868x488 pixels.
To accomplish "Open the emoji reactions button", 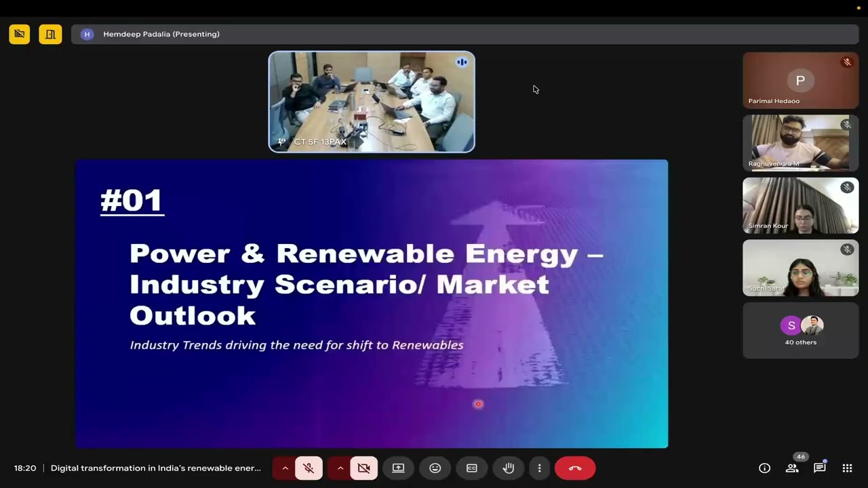I will coord(435,468).
